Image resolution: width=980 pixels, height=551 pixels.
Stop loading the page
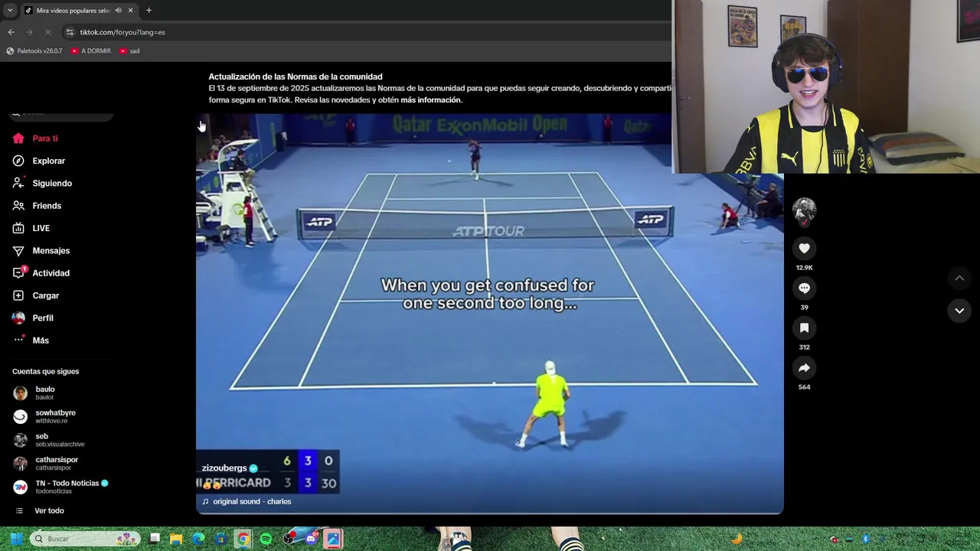pos(47,32)
